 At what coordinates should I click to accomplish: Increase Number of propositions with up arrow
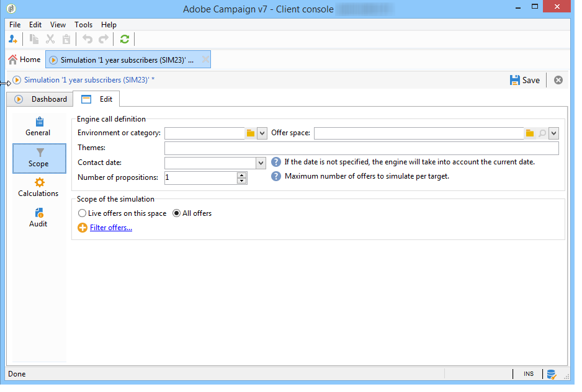tap(241, 175)
